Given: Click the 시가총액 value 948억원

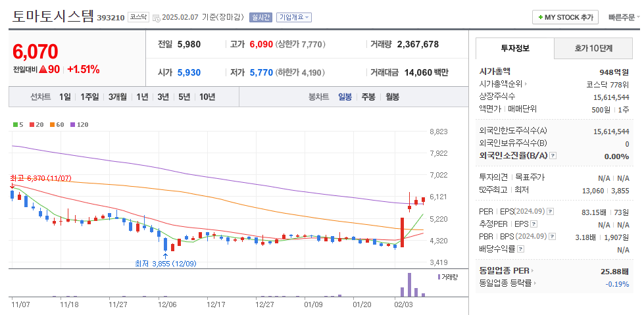Looking at the screenshot, I should coord(614,72).
